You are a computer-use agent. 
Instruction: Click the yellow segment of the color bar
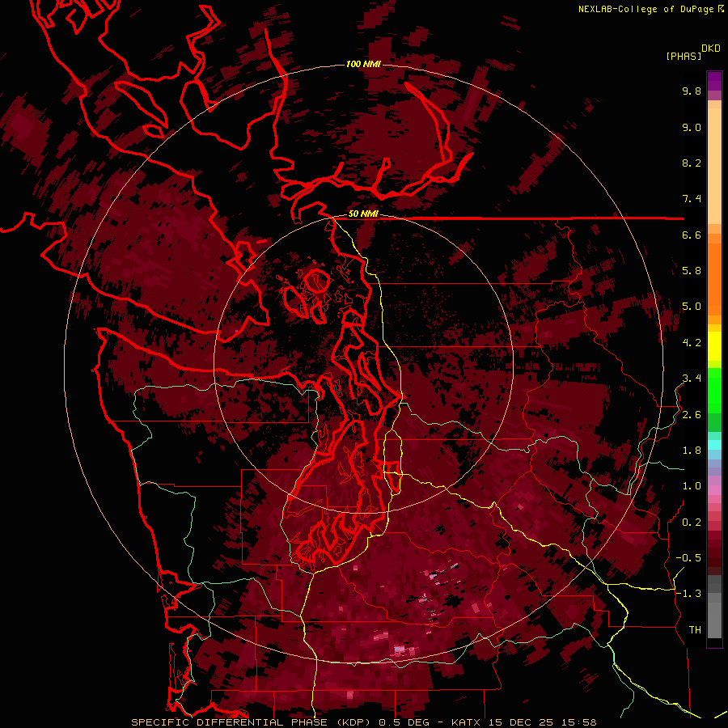click(714, 346)
